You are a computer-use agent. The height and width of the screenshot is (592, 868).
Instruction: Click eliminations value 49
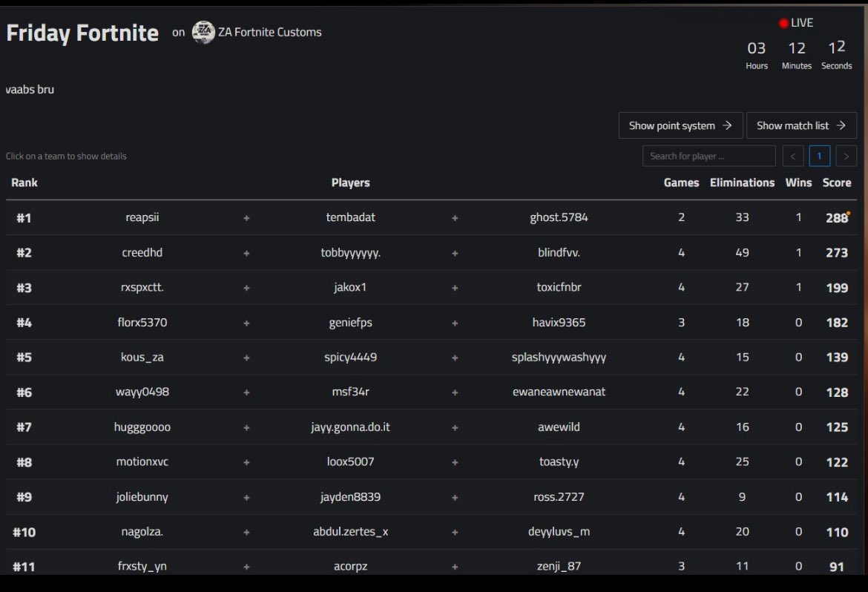tap(743, 252)
